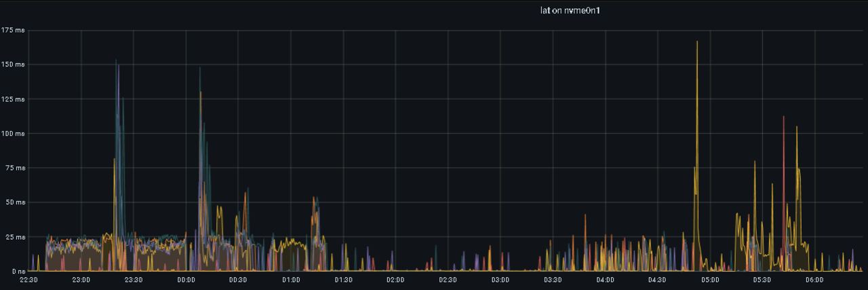Screen dimensions: 868x290
Task: Click the 05:30 time axis label
Action: click(762, 280)
